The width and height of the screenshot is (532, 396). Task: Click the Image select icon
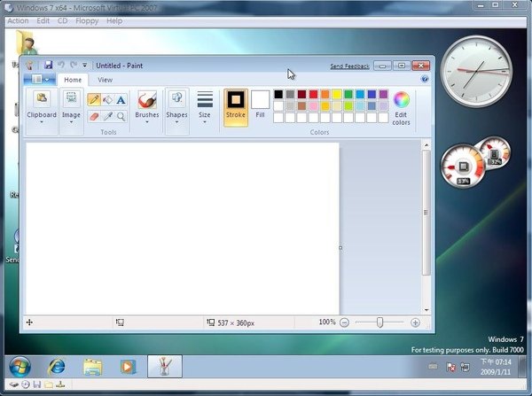click(x=71, y=98)
